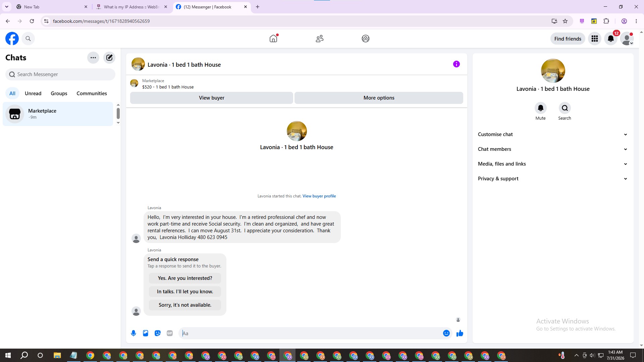Screen dimensions: 644x362
Task: Expand Media, files and links section
Action: 553,164
